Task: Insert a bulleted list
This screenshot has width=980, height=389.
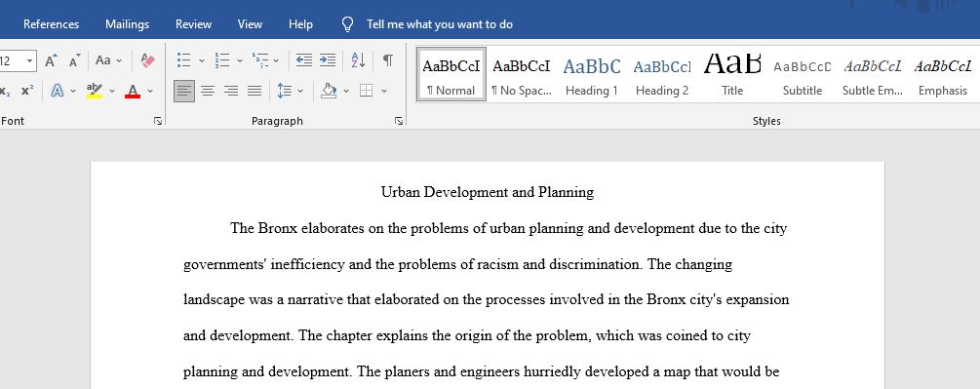Action: pyautogui.click(x=183, y=59)
